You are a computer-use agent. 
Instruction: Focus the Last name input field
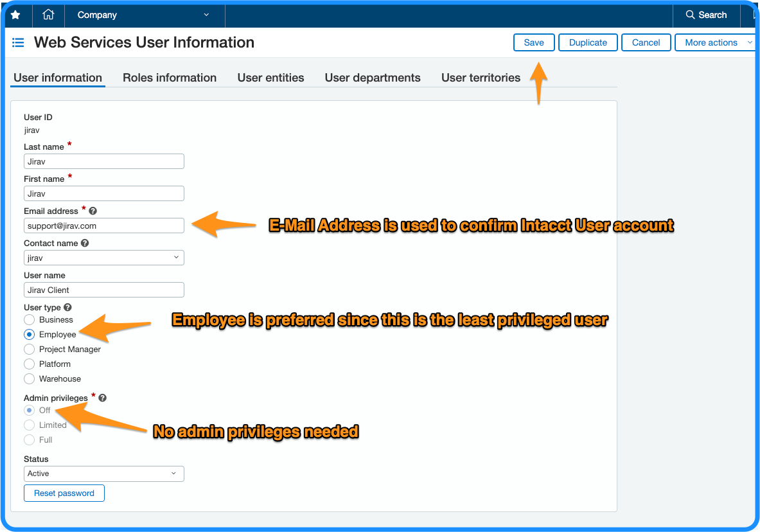tap(103, 161)
